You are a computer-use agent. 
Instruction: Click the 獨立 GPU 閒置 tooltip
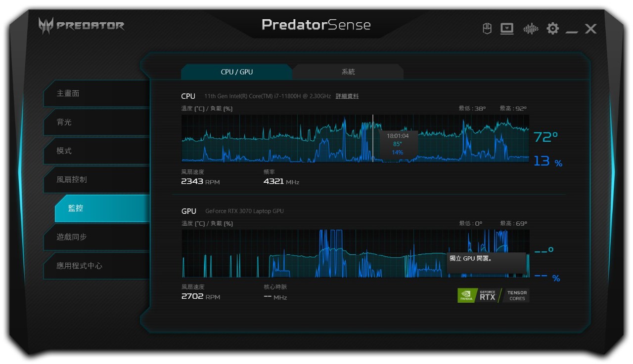[486, 263]
